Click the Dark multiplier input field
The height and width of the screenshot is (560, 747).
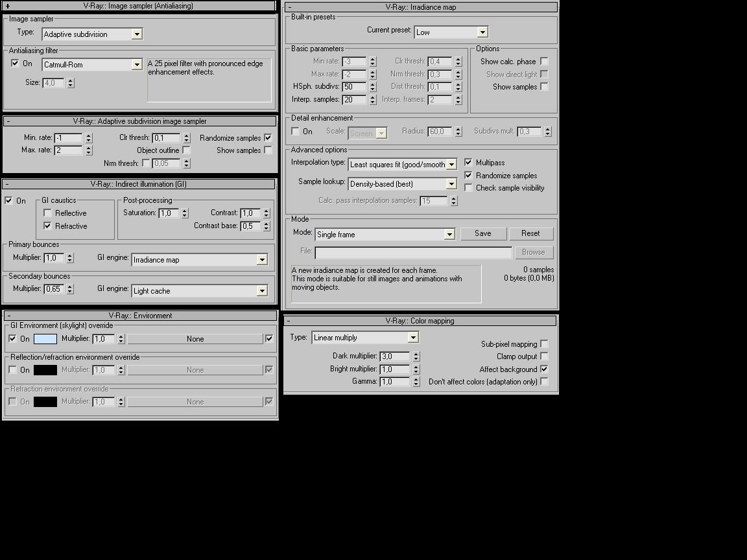395,356
